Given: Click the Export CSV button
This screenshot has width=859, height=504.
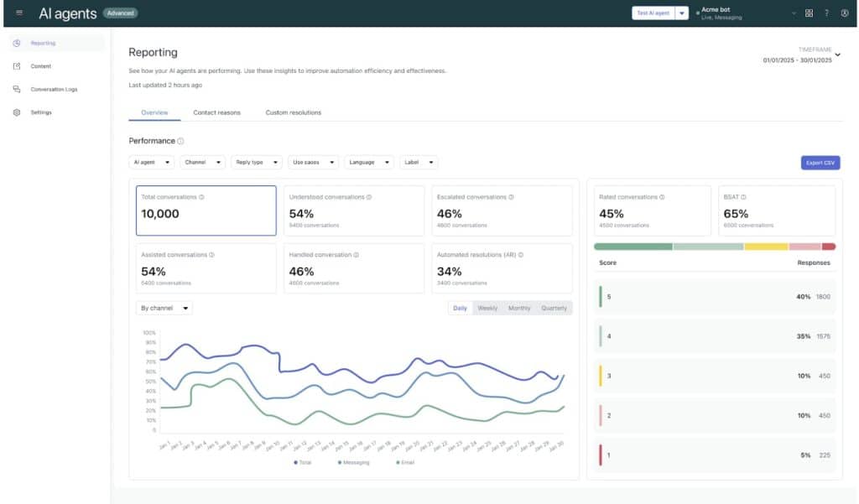Looking at the screenshot, I should 820,163.
